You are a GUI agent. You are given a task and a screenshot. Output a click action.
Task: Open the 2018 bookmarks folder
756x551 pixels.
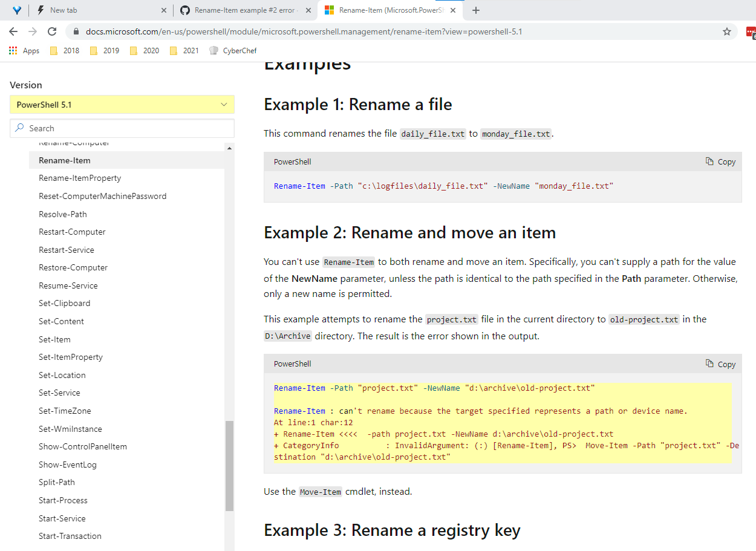[65, 51]
